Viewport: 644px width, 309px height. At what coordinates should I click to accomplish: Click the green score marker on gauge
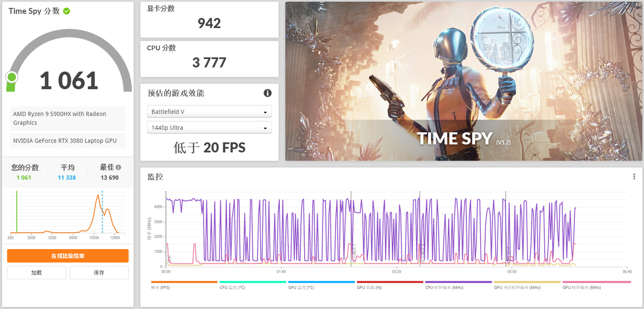11,77
